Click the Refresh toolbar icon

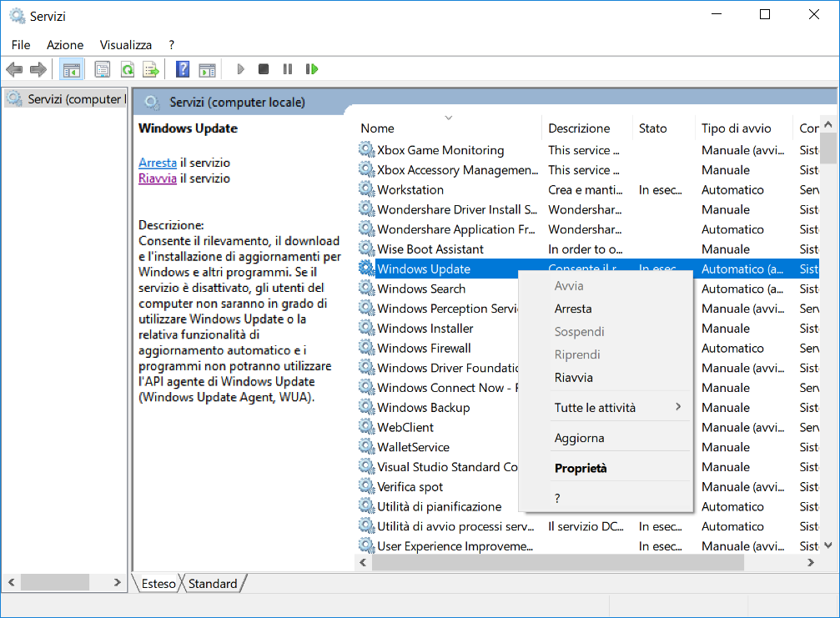pyautogui.click(x=128, y=69)
